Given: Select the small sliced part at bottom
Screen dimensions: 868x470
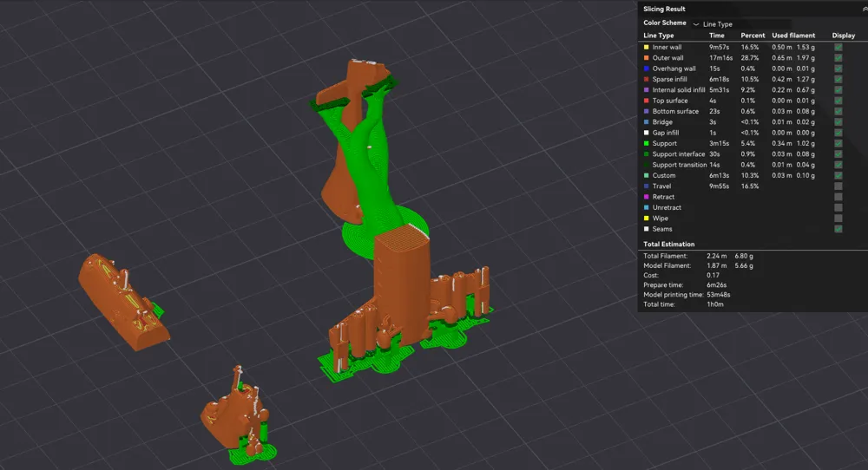Looking at the screenshot, I should point(240,417).
